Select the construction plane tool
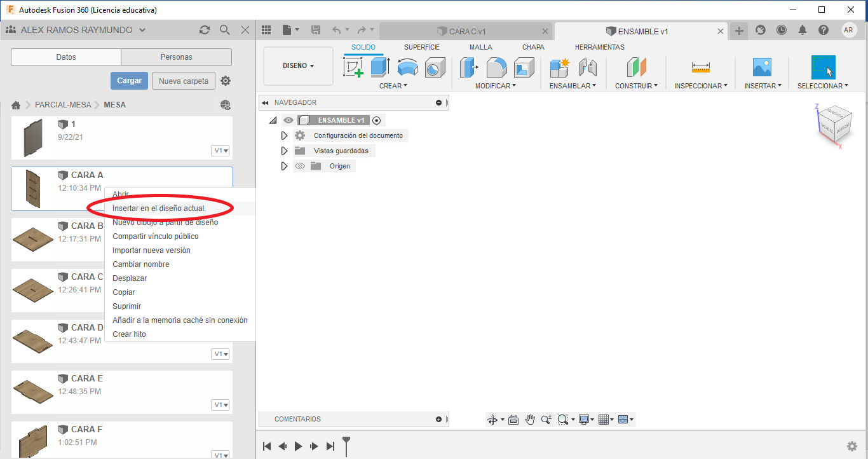 coord(636,67)
